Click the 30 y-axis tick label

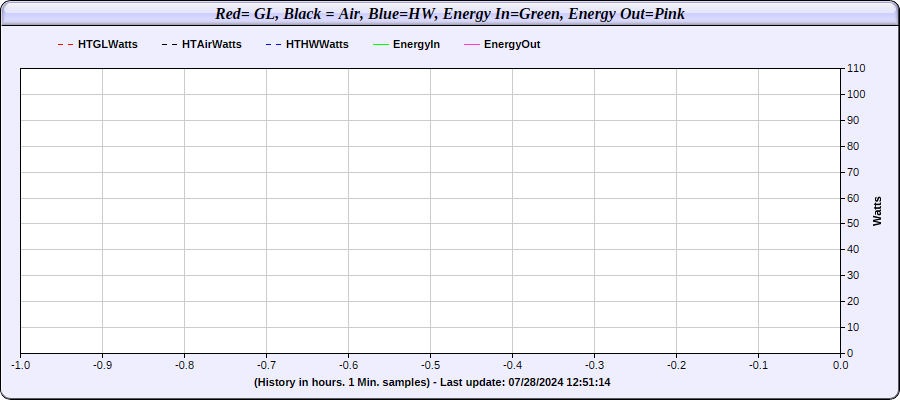pos(854,275)
